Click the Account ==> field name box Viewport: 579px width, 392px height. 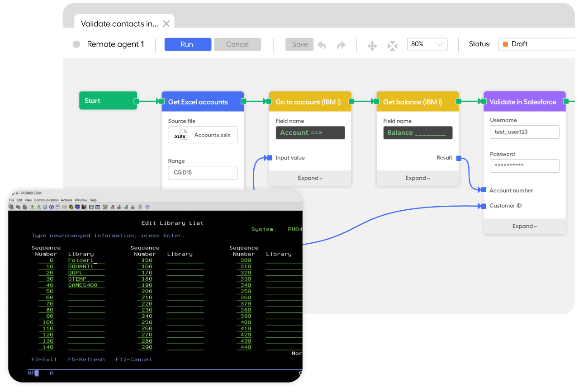tap(310, 132)
